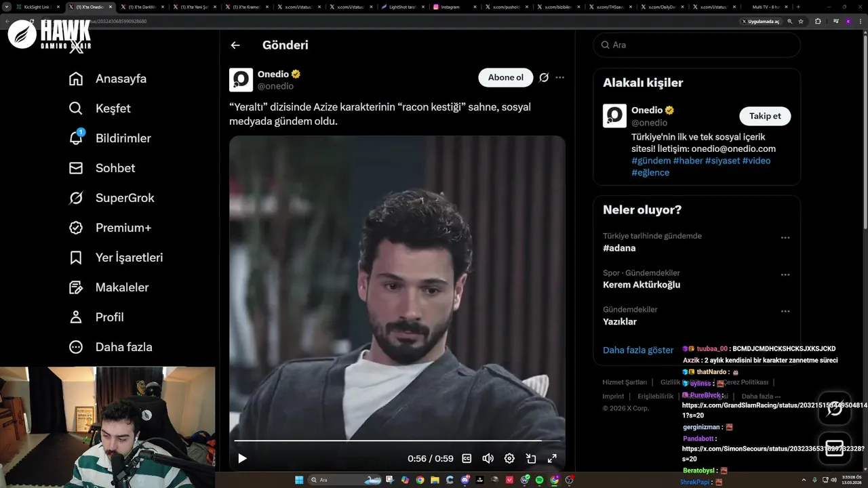Open more options for Kerem Aktürkoğlu trend
868x488 pixels.
pos(785,274)
